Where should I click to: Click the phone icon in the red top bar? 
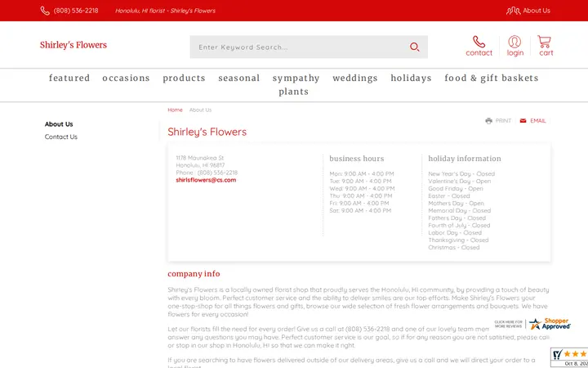point(45,11)
